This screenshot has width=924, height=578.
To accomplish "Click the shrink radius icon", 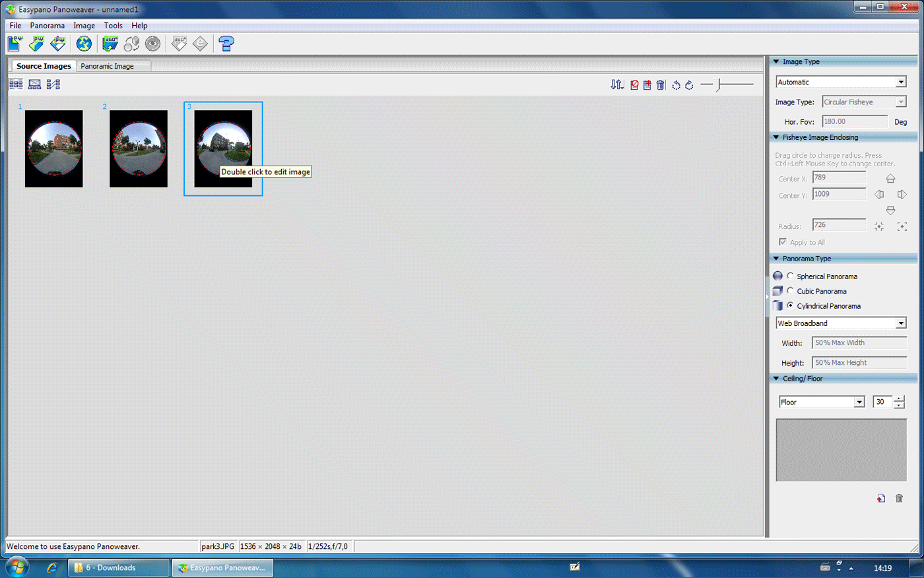I will [879, 226].
